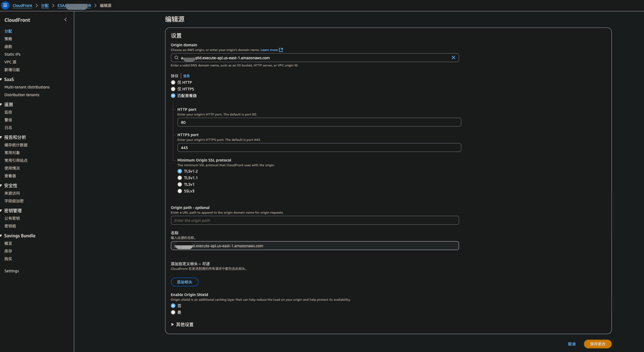Viewport: 644px width, 352px height.
Task: Click the Origin path input field
Action: click(315, 220)
